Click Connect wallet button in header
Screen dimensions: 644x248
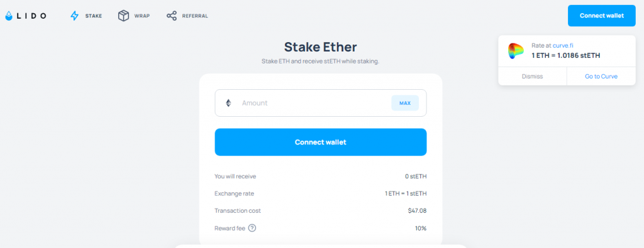[x=602, y=16]
